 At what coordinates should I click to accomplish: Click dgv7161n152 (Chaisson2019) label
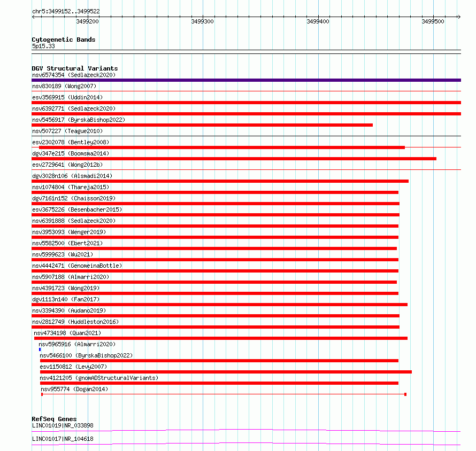[x=74, y=198]
